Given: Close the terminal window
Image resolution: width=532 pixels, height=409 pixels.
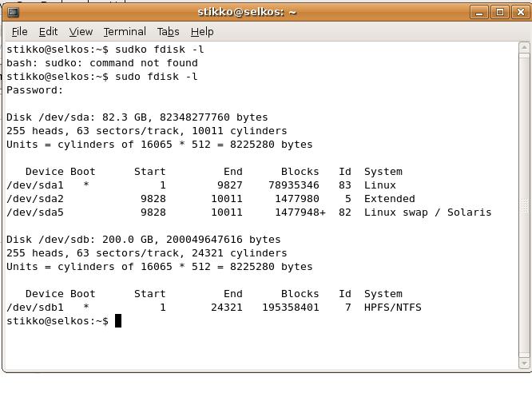Looking at the screenshot, I should pos(521,12).
